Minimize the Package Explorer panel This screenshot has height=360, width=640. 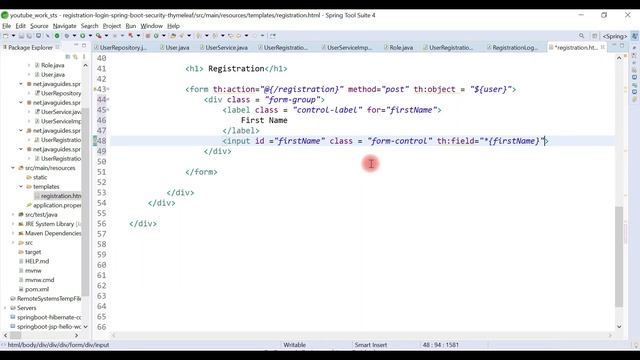coord(76,45)
